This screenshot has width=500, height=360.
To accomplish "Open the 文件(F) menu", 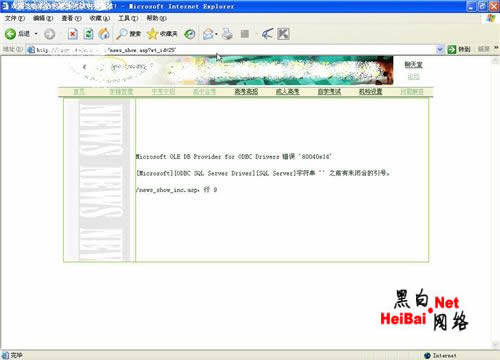I will pyautogui.click(x=15, y=18).
